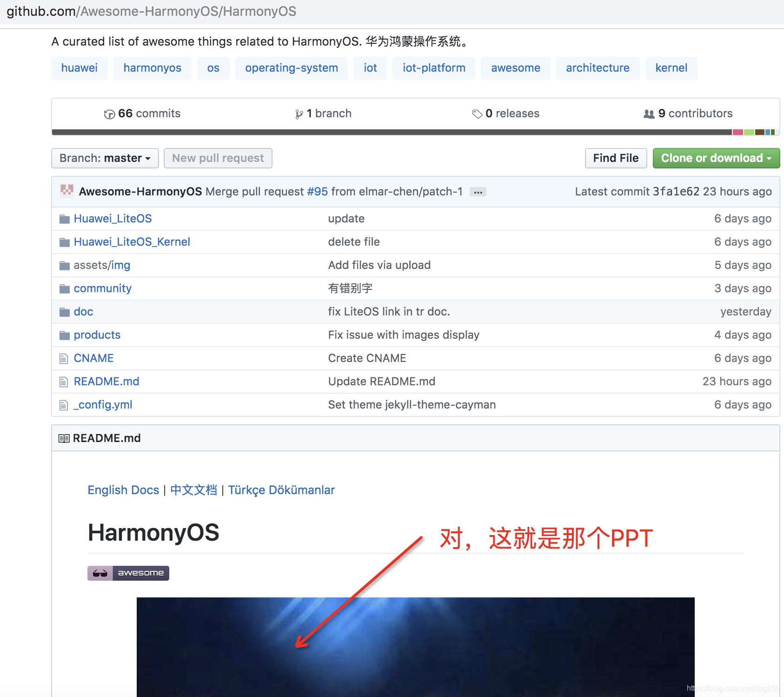Expand commit message ellipsis button
The image size is (784, 697).
click(x=478, y=192)
